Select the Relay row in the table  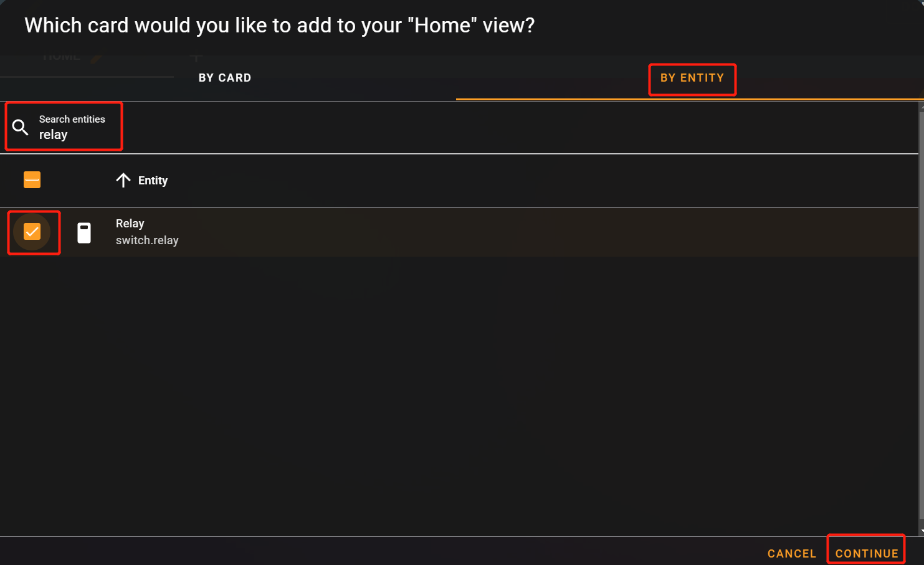[459, 232]
